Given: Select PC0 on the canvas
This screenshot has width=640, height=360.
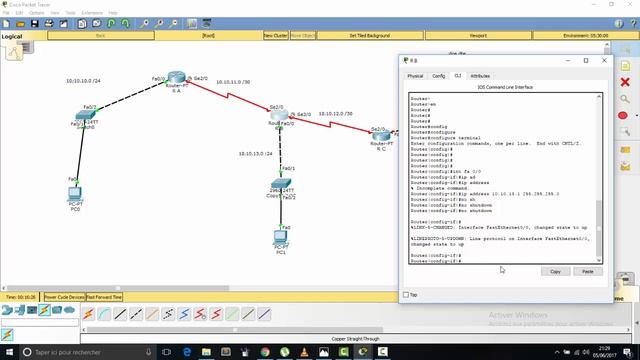Looking at the screenshot, I should pos(75,193).
